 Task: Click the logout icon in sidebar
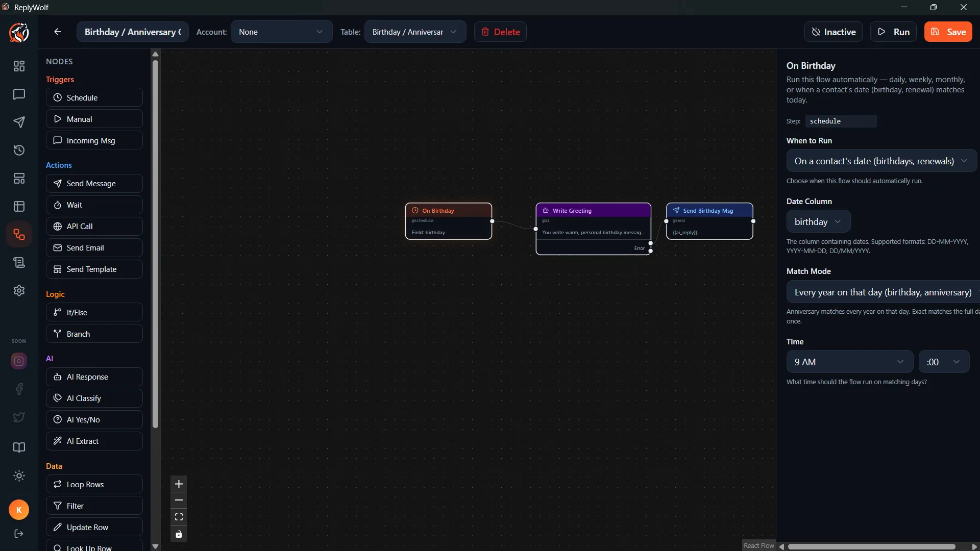(x=19, y=534)
